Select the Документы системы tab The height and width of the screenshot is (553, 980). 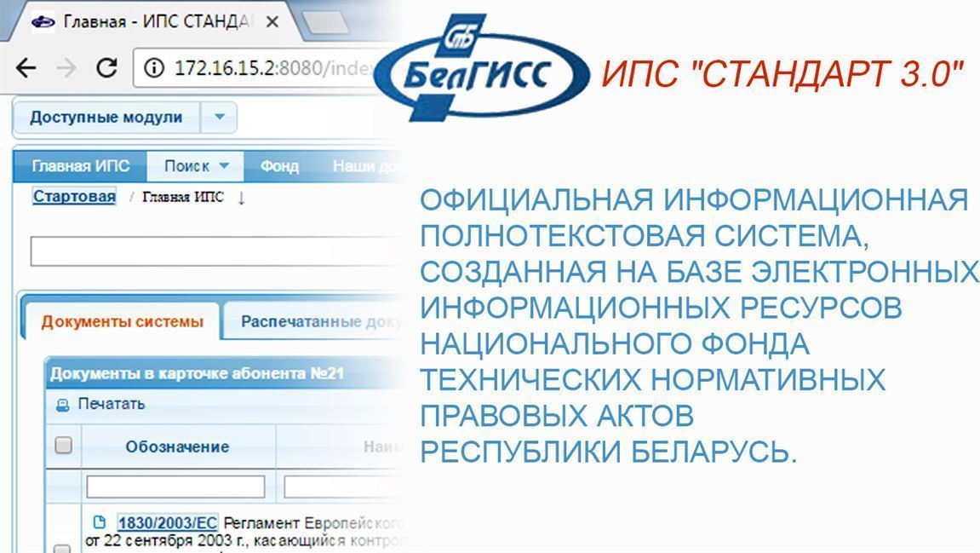click(122, 321)
